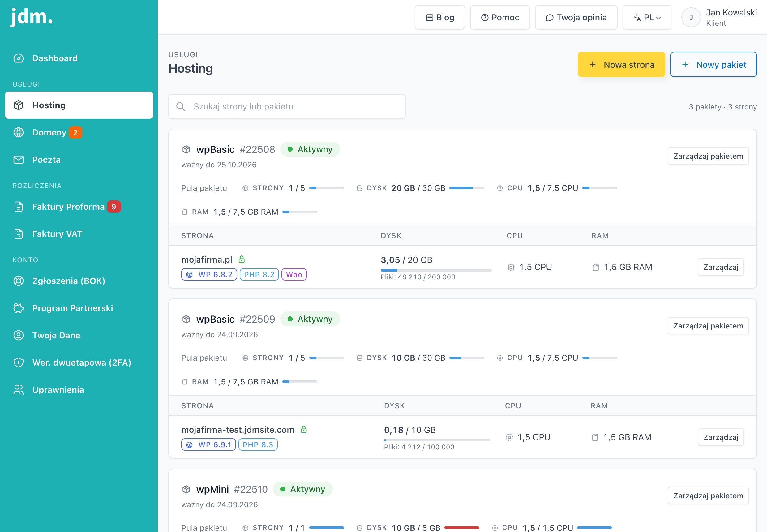This screenshot has width=767, height=532.
Task: Open the Blog link
Action: 440,17
